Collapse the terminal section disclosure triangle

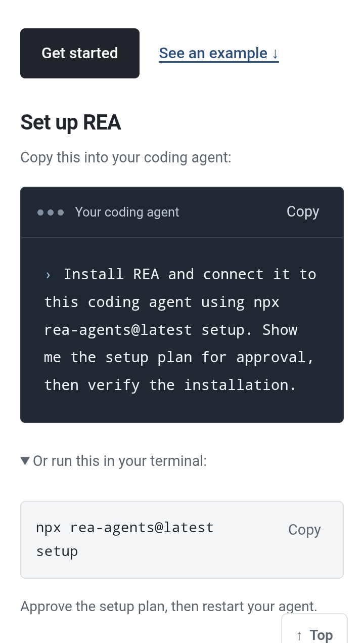click(x=25, y=461)
